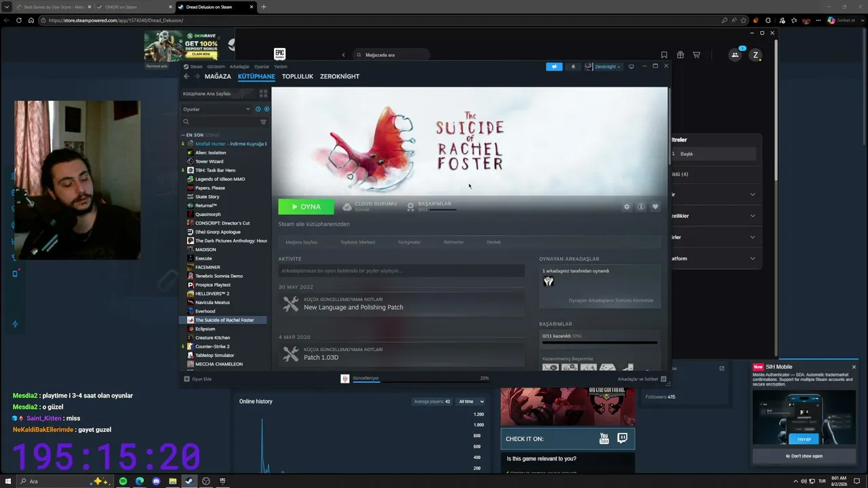Open MAĞAZA tab in Steam
Viewport: 868px width, 488px height.
click(218, 77)
